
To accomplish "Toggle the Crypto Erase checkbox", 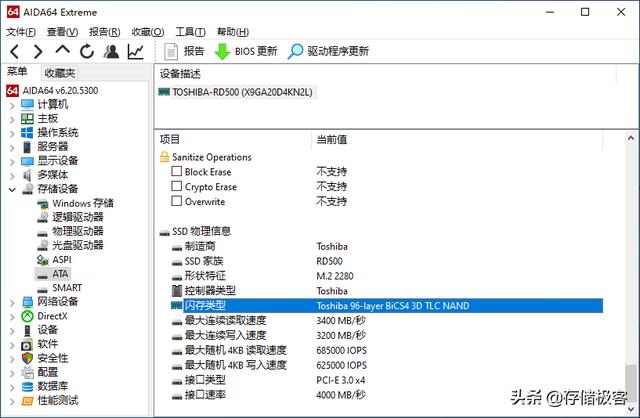I will coord(176,186).
